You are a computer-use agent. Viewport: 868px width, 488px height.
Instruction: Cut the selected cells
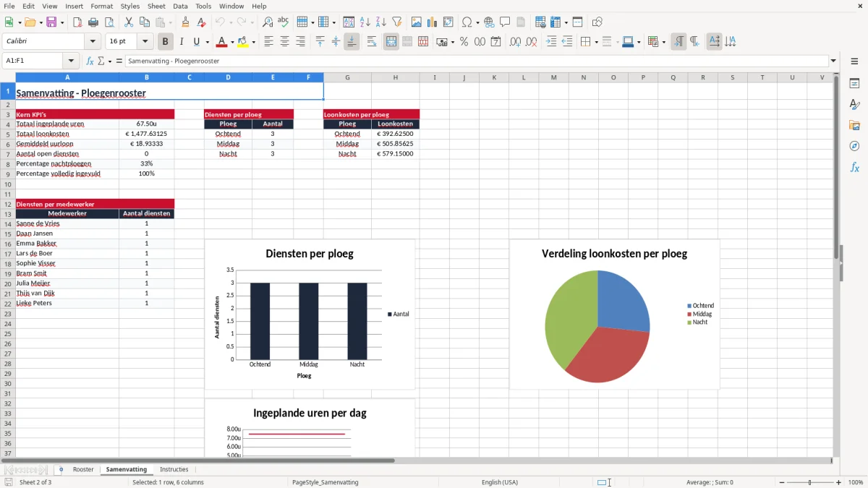pos(129,22)
